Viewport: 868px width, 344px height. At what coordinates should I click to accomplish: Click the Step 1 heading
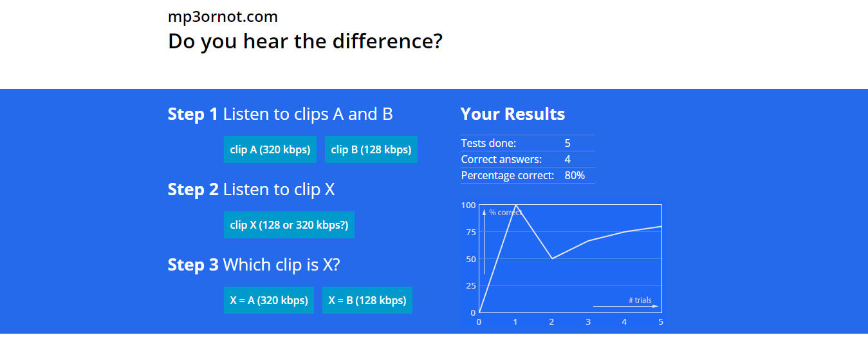coord(280,114)
